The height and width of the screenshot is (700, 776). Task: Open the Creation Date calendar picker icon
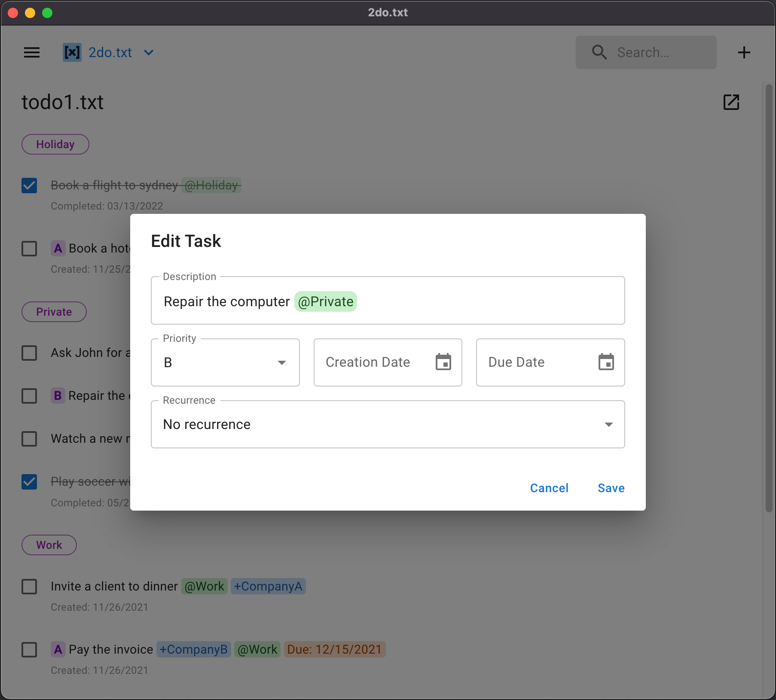443,362
